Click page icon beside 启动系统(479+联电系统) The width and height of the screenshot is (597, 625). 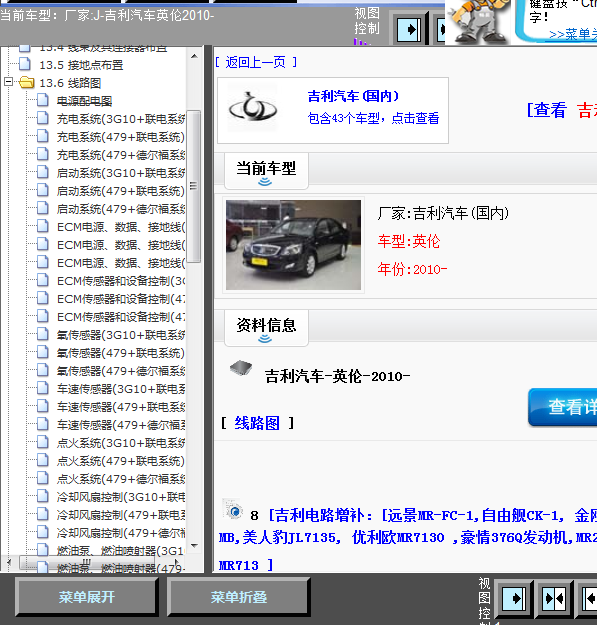pos(43,191)
